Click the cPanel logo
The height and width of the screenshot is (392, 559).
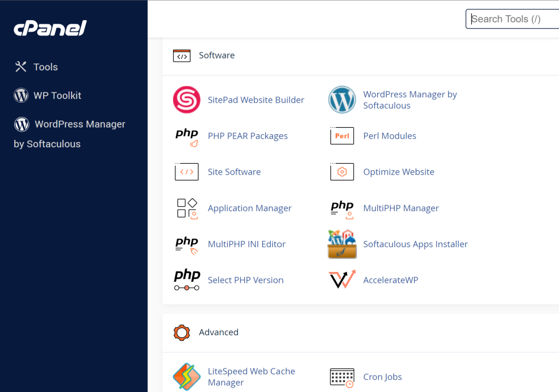pos(50,28)
